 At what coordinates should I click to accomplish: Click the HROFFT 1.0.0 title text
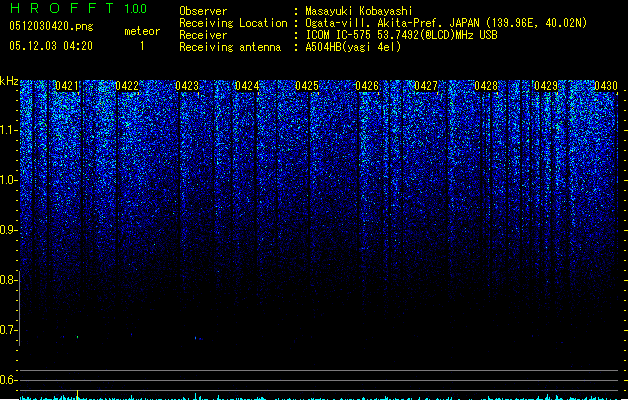click(x=79, y=8)
